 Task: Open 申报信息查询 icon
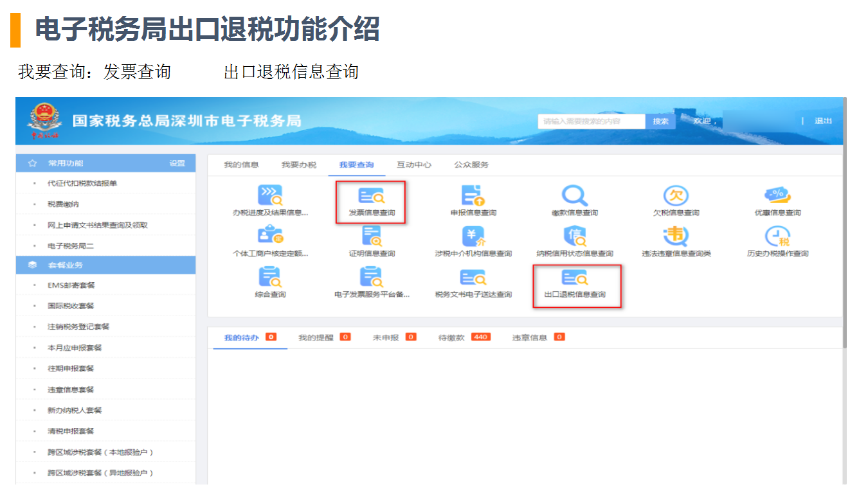473,195
